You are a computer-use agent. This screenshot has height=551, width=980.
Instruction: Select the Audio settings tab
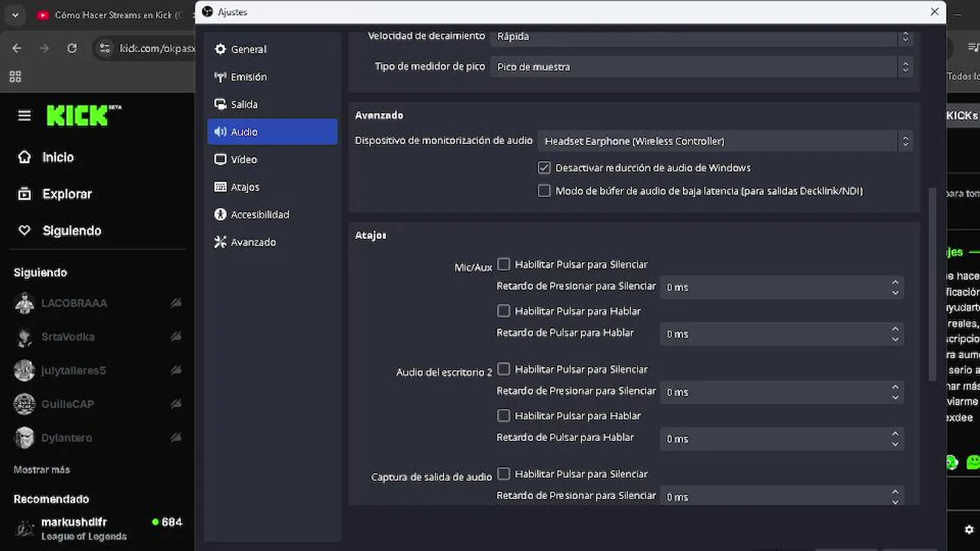[272, 132]
